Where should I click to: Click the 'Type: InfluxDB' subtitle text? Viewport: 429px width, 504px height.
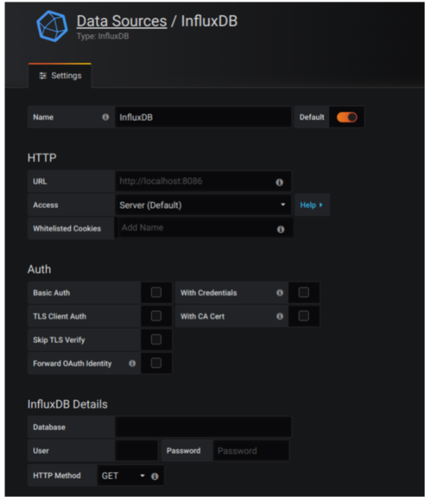point(103,36)
